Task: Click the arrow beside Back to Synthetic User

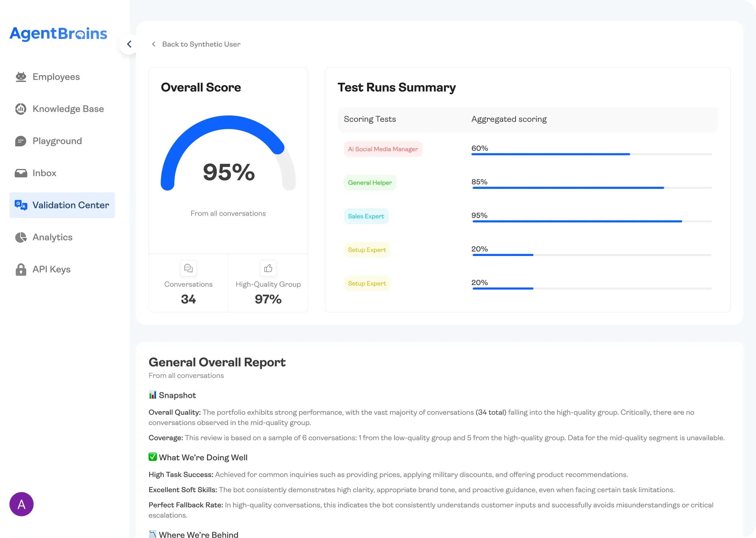Action: tap(154, 44)
